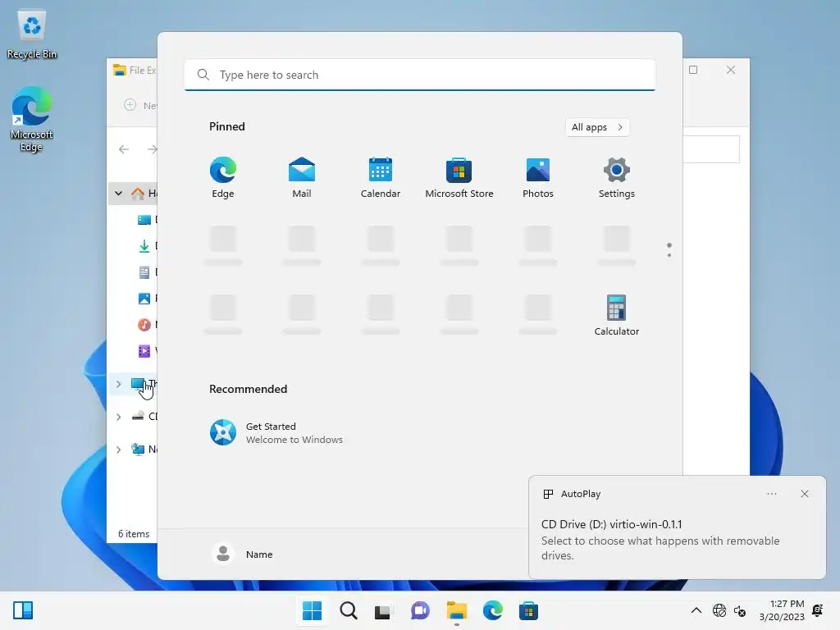Open Get Started recommended item
Screen dimensions: 840x630
[276, 432]
